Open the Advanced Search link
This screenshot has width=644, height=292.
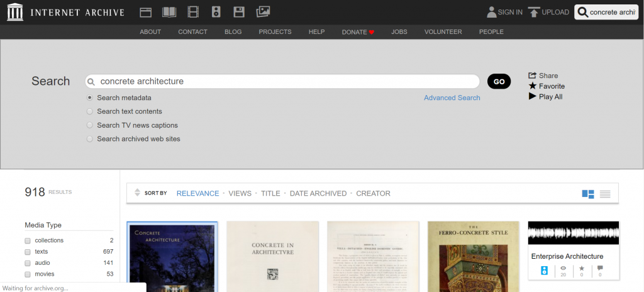tap(452, 98)
